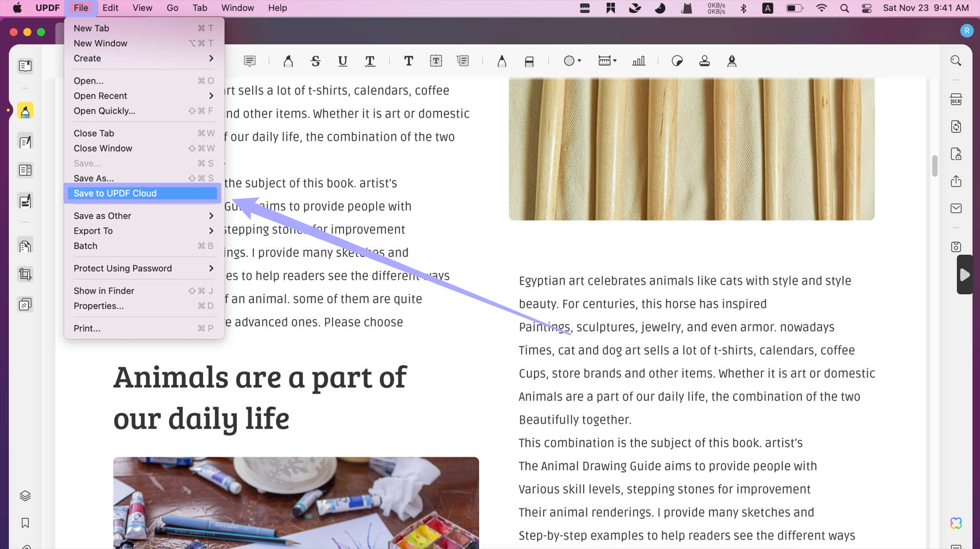
Task: Expand the Protect Using Password submenu
Action: 144,268
